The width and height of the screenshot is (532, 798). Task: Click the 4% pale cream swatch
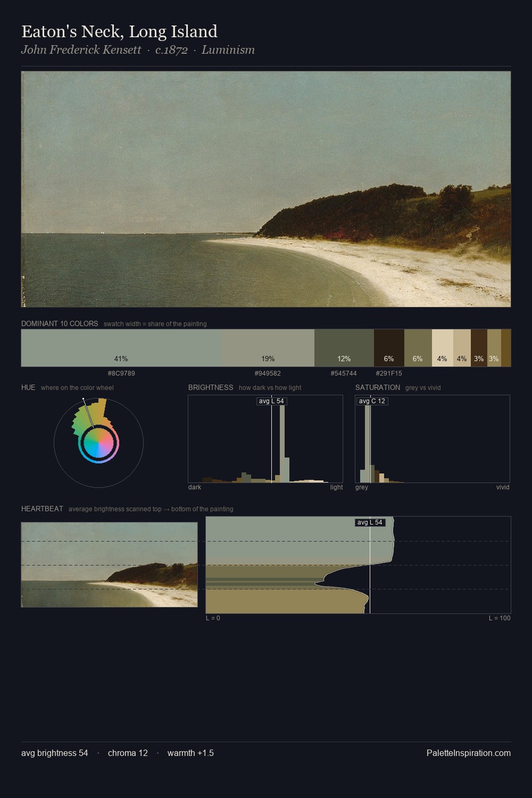pos(443,348)
